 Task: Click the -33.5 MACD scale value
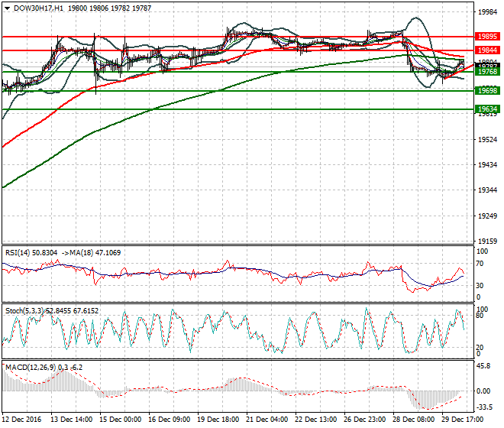(484, 407)
